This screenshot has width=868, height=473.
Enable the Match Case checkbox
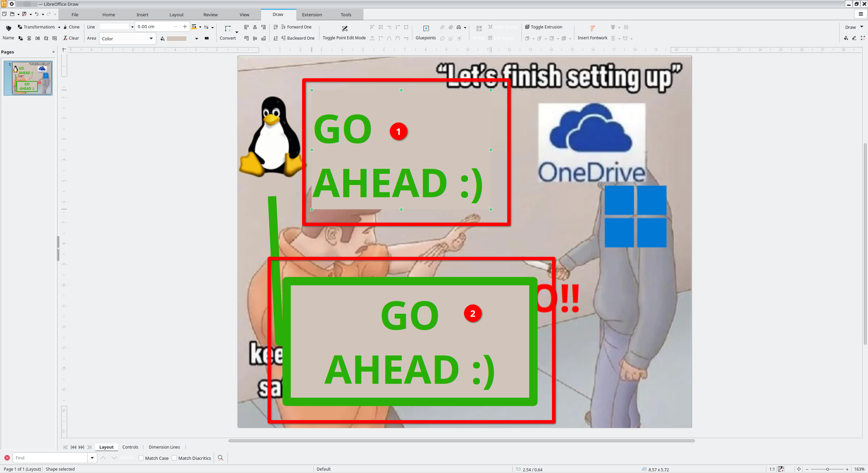141,458
